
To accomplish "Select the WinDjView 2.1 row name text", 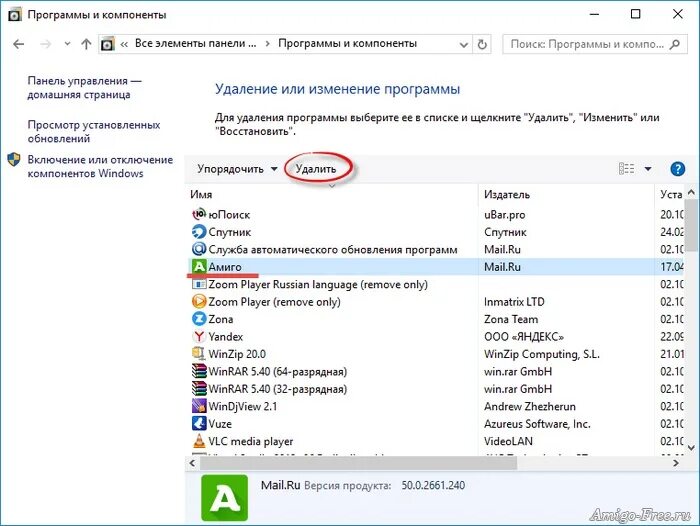I will click(242, 406).
